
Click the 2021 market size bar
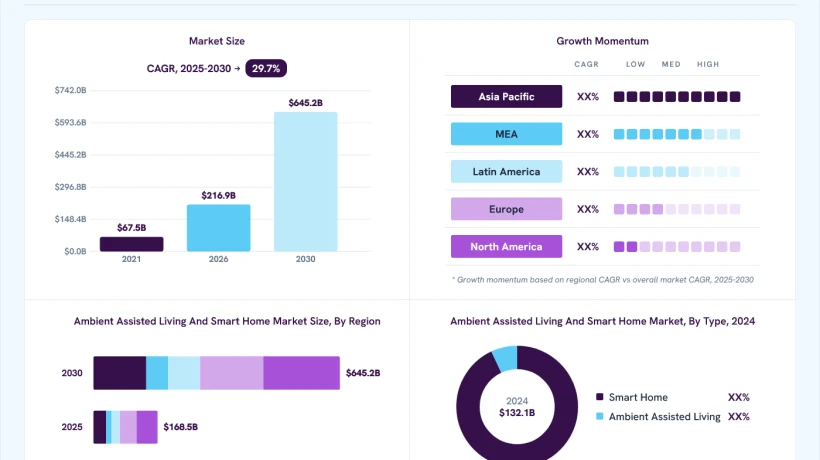[132, 244]
